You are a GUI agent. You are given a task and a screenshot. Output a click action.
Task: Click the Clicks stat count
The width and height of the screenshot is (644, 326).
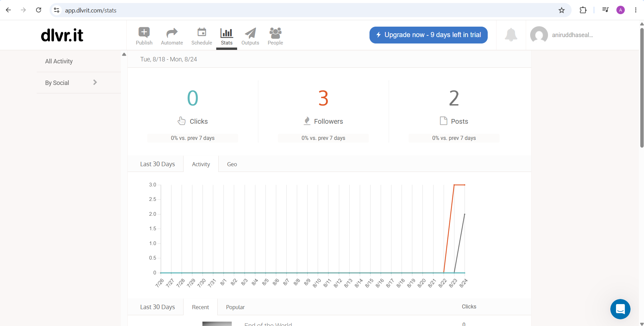point(193,98)
